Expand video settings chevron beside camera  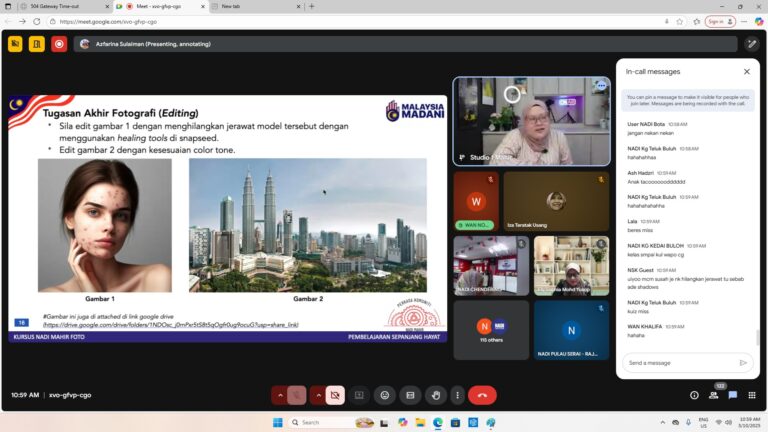pos(318,395)
